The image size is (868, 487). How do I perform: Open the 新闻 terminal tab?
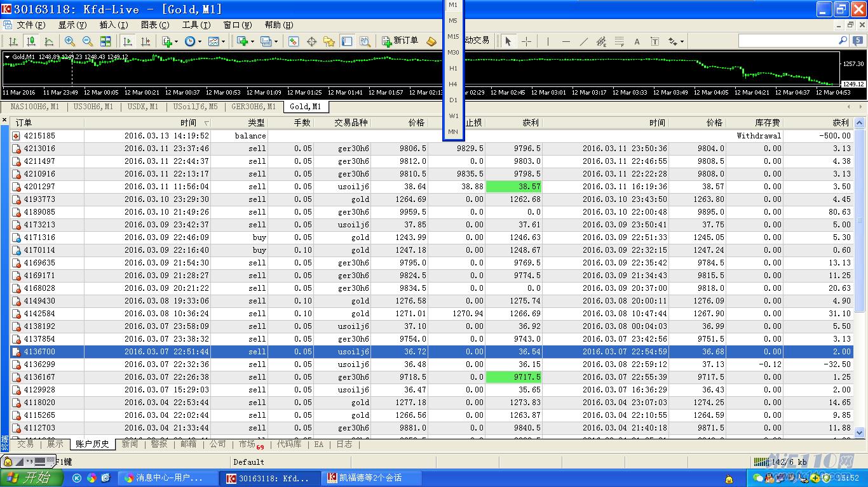[130, 444]
